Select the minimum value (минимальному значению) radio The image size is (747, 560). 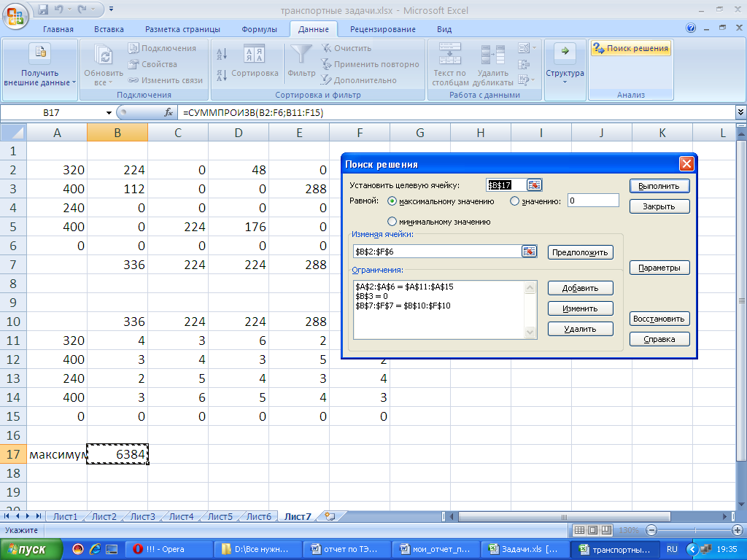click(392, 222)
